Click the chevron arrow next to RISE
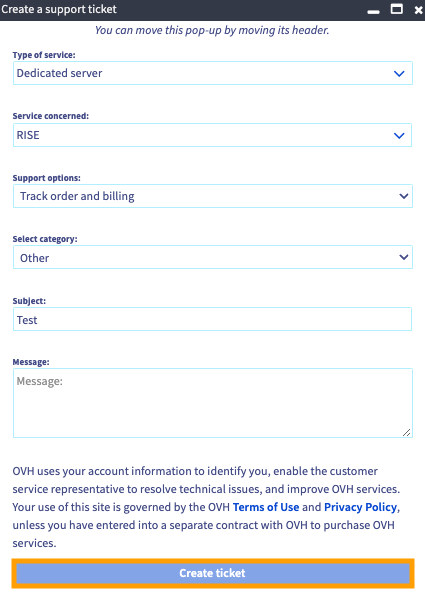 point(399,135)
